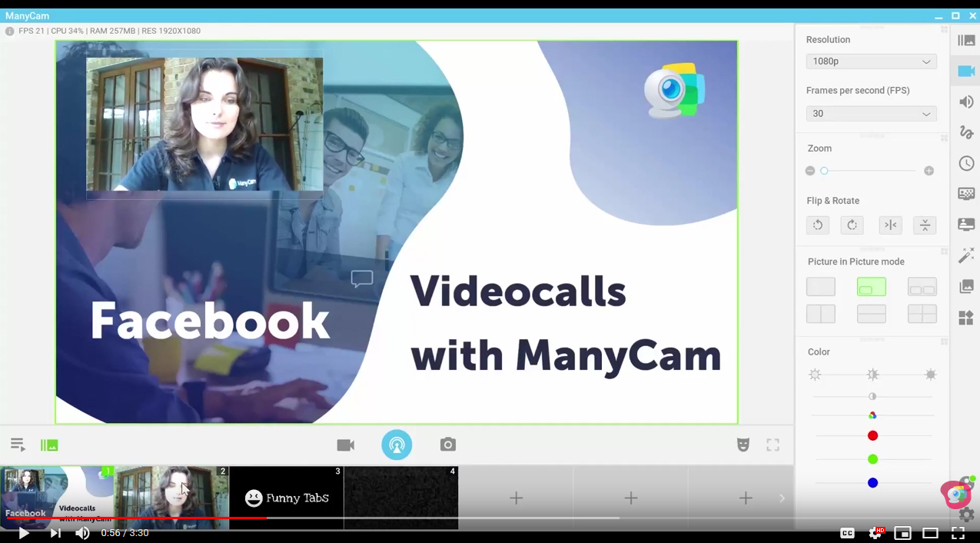Open ManyCam settings gear icon
This screenshot has width=980, height=543.
point(966,515)
